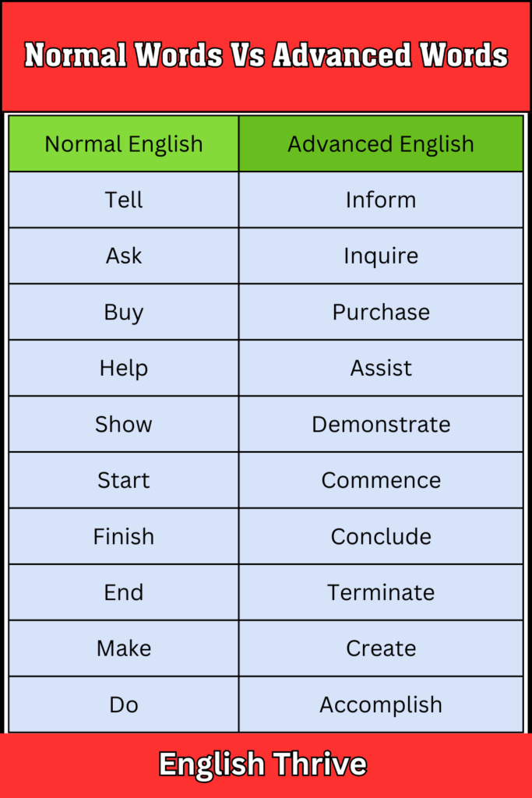Viewport: 532px width, 798px height.
Task: Select the 'Advanced English' column header
Action: point(381,144)
